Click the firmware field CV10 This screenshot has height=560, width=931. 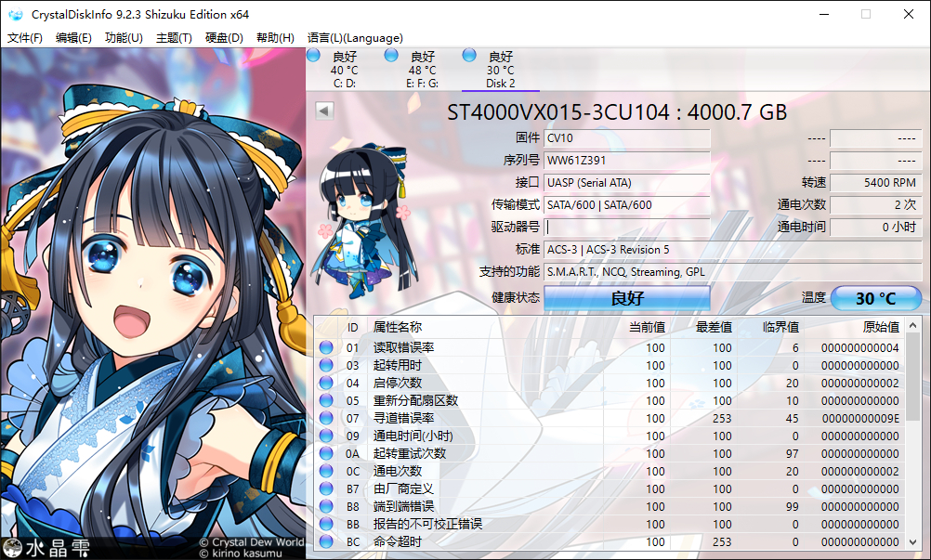point(627,138)
